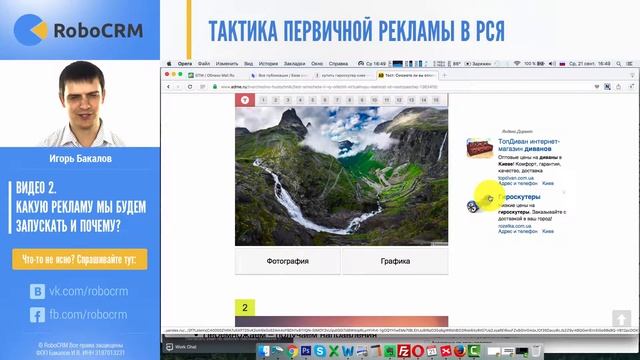
Task: Click the keyboard language flag in the menu bar
Action: [562, 64]
